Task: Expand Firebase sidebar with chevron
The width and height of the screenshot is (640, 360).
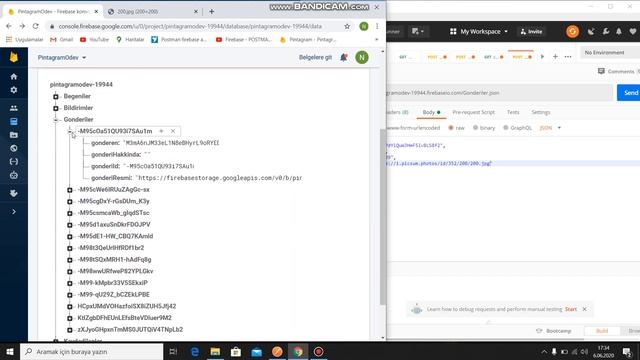Action: (13, 212)
